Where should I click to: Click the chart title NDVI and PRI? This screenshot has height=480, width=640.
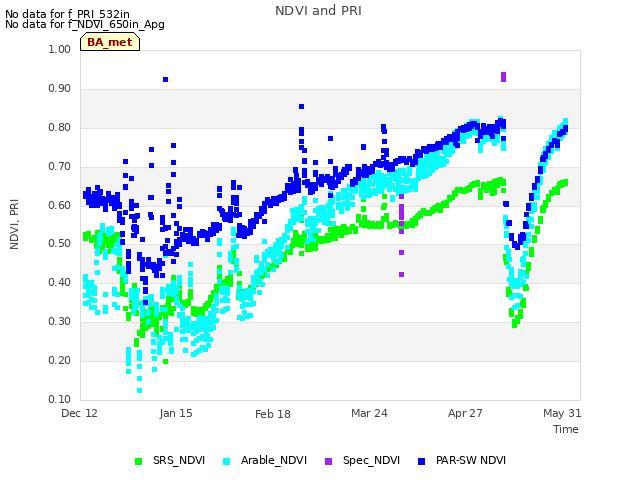pyautogui.click(x=318, y=11)
